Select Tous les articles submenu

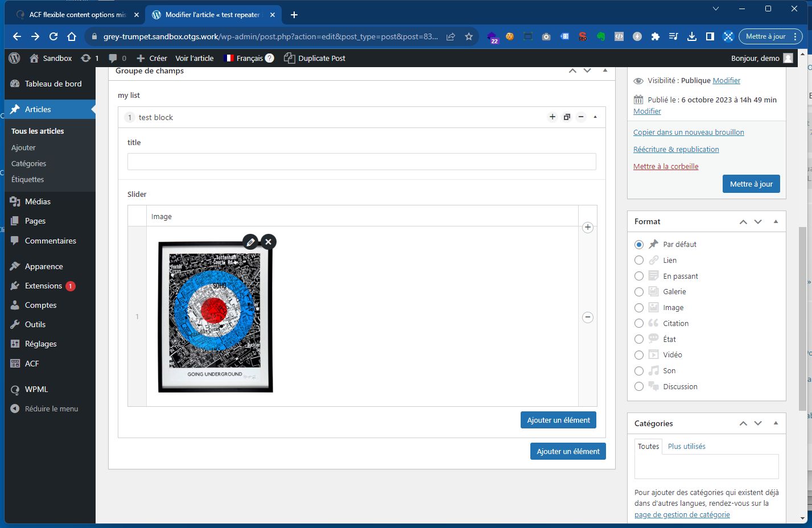(38, 131)
